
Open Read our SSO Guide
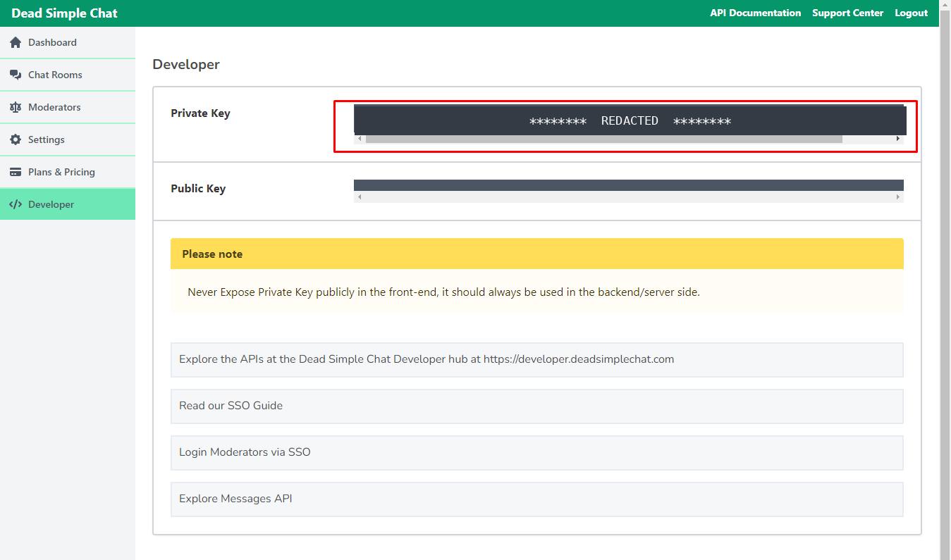point(537,406)
